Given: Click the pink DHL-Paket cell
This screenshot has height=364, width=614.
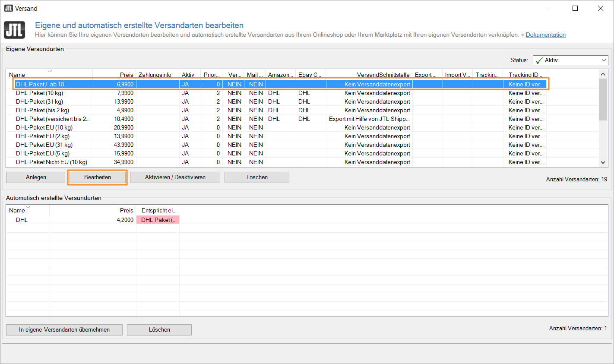Looking at the screenshot, I should pyautogui.click(x=158, y=220).
